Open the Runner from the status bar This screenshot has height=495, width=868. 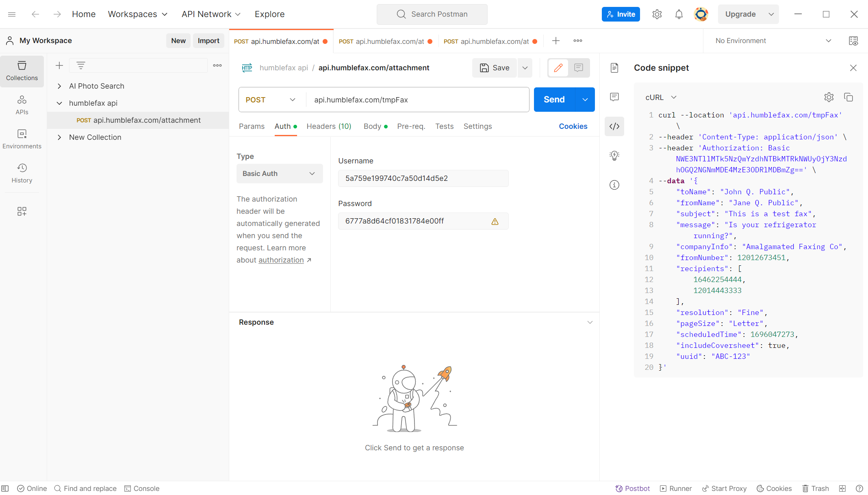click(676, 488)
